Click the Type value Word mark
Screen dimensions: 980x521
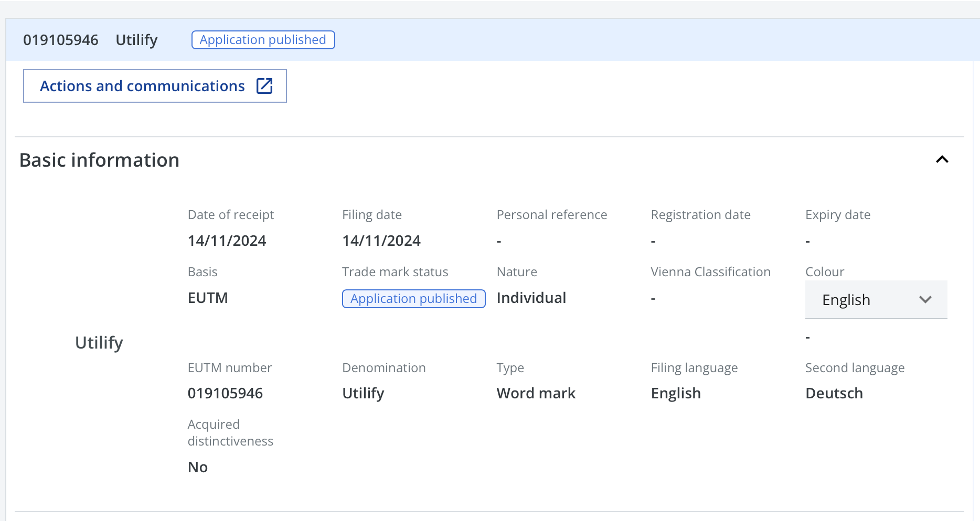coord(536,393)
